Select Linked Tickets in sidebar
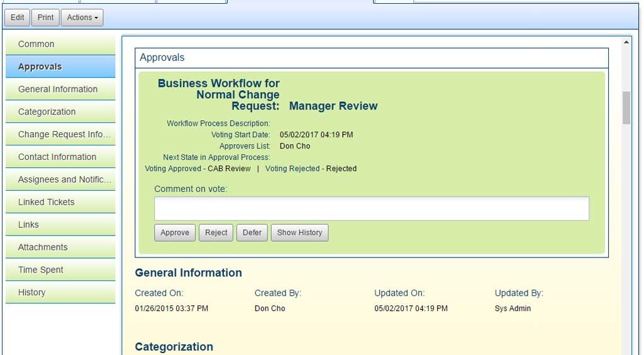This screenshot has height=355, width=644. point(60,203)
